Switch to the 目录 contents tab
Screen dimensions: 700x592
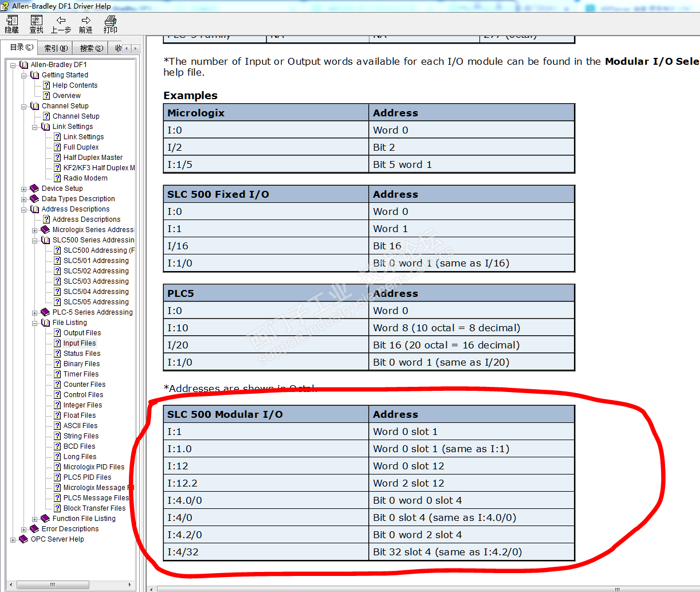click(21, 48)
